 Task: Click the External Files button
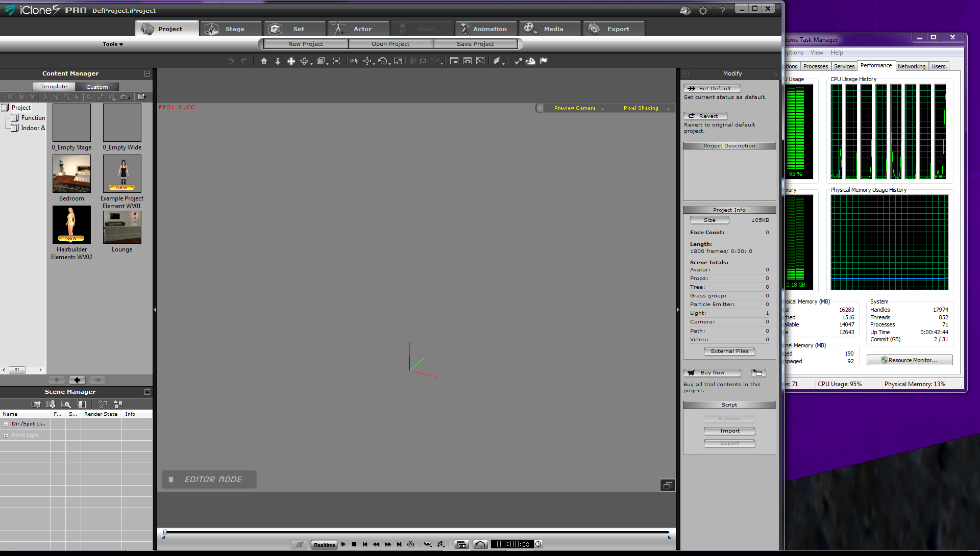(x=729, y=351)
